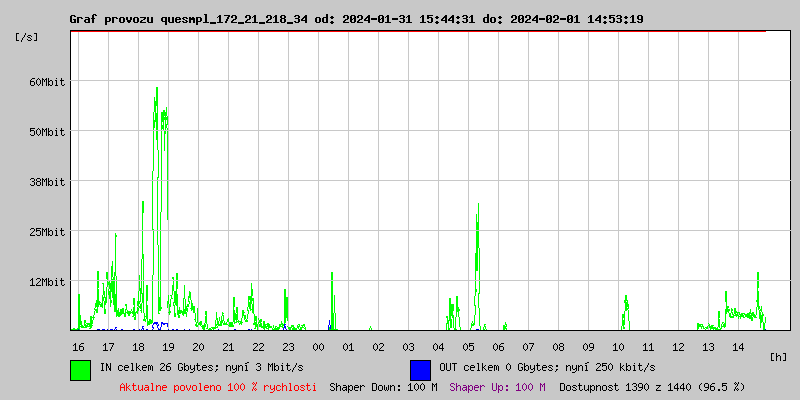The width and height of the screenshot is (800, 400).
Task: Click the 38Mbit y-axis label
Action: pyautogui.click(x=47, y=181)
